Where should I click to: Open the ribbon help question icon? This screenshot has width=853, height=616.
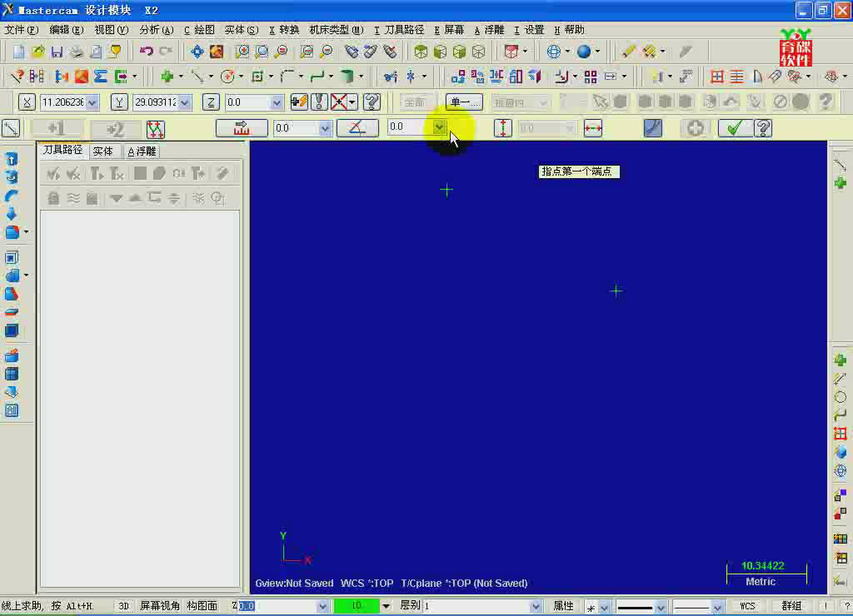pyautogui.click(x=763, y=128)
